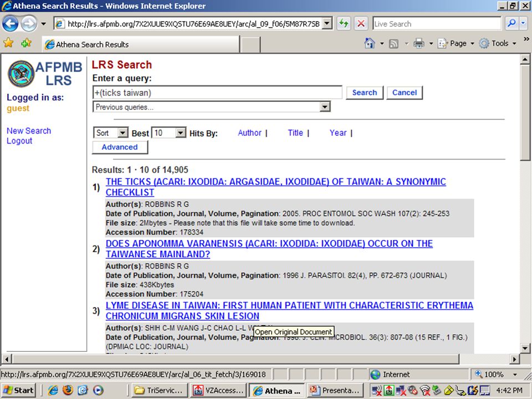The width and height of the screenshot is (532, 399).
Task: Click the wireless network tray icon
Action: click(424, 390)
